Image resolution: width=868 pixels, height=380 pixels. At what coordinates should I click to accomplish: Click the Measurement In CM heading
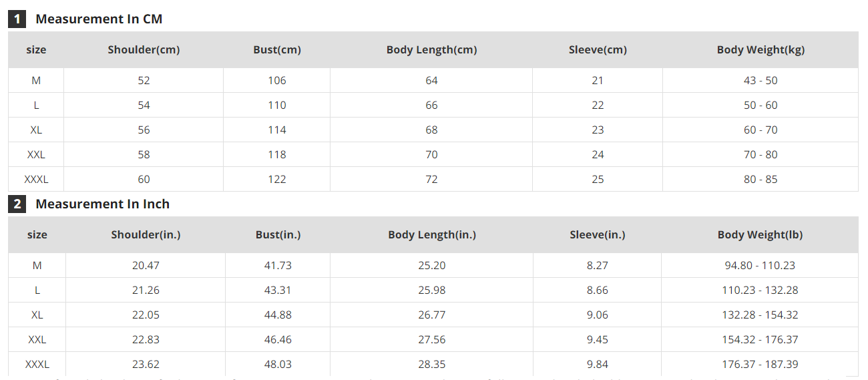pyautogui.click(x=99, y=19)
